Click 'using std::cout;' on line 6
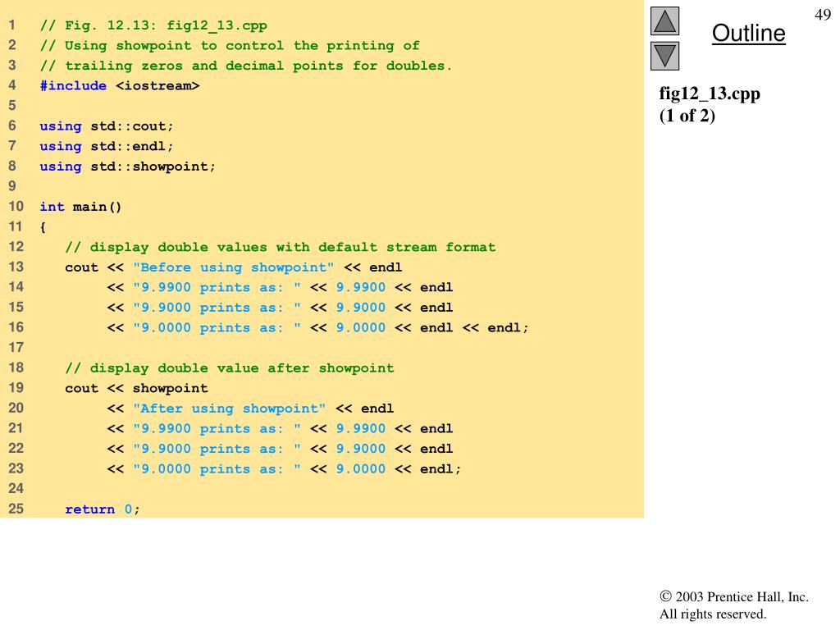Screen dimensions: 840x630 tap(107, 126)
